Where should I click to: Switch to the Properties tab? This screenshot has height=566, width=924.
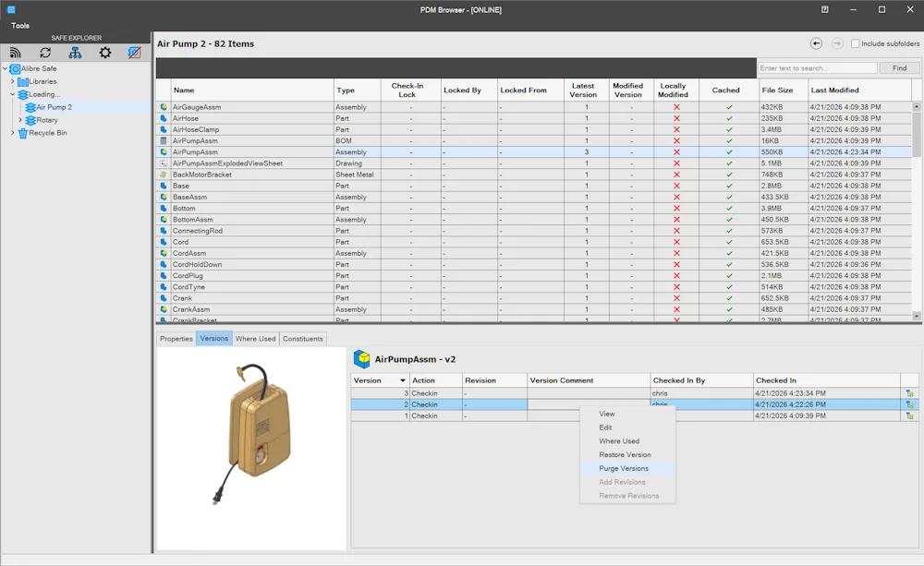tap(176, 339)
